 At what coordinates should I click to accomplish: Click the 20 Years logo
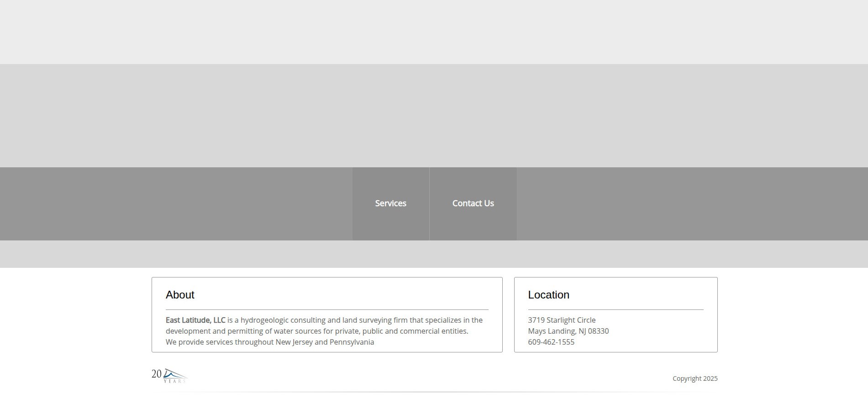click(x=170, y=375)
